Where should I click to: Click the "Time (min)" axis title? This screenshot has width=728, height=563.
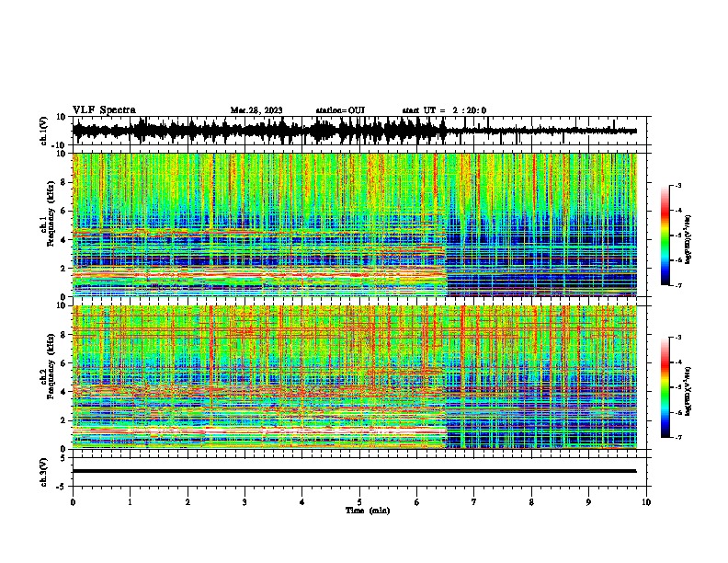[x=368, y=511]
